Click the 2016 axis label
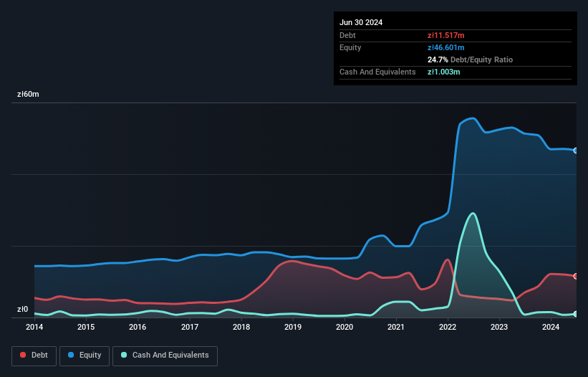Screen dimensions: 588x377 [x=138, y=327]
